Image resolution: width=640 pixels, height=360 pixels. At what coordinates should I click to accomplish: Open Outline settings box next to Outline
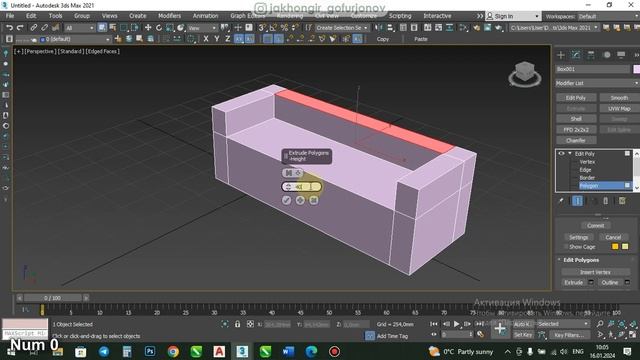[627, 282]
